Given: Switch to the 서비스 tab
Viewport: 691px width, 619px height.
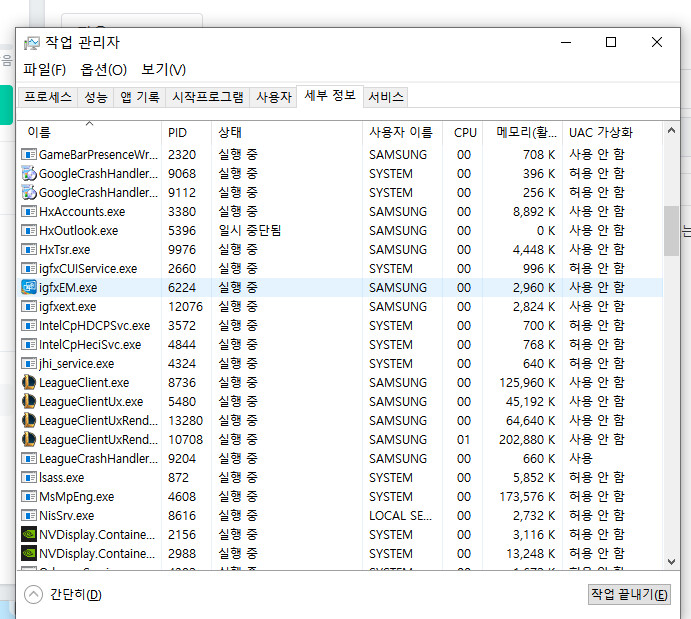Looking at the screenshot, I should tap(386, 97).
